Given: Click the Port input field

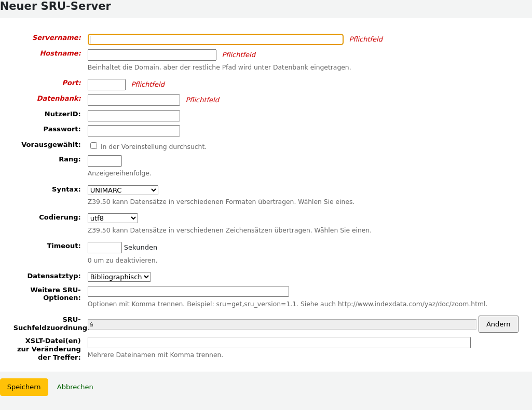Looking at the screenshot, I should 106,84.
